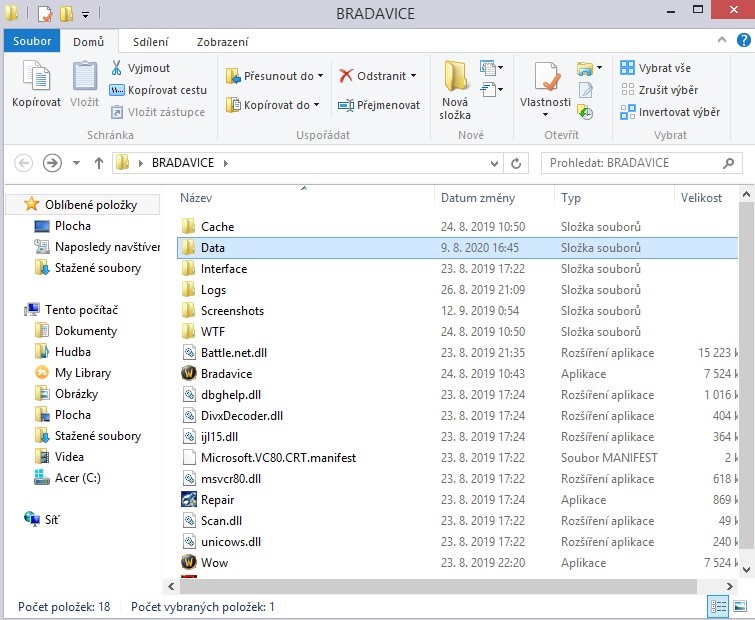Click the forward navigation arrow
The width and height of the screenshot is (755, 620).
click(52, 163)
